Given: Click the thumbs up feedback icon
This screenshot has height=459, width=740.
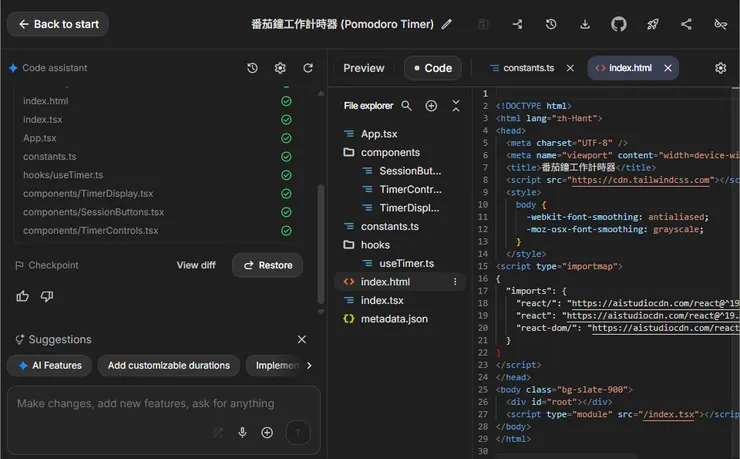Looking at the screenshot, I should [x=23, y=296].
